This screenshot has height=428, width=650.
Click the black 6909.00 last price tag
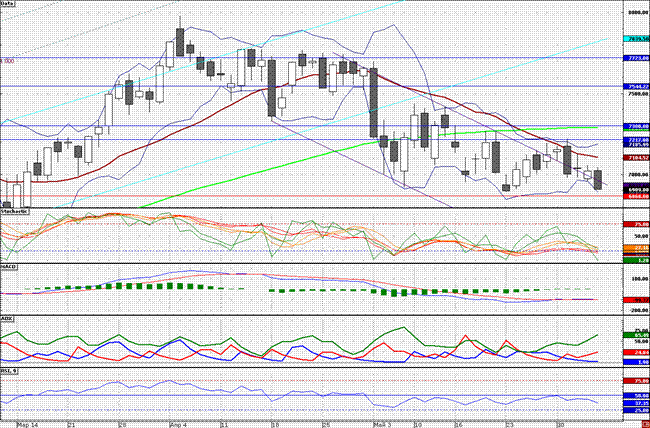pos(636,189)
